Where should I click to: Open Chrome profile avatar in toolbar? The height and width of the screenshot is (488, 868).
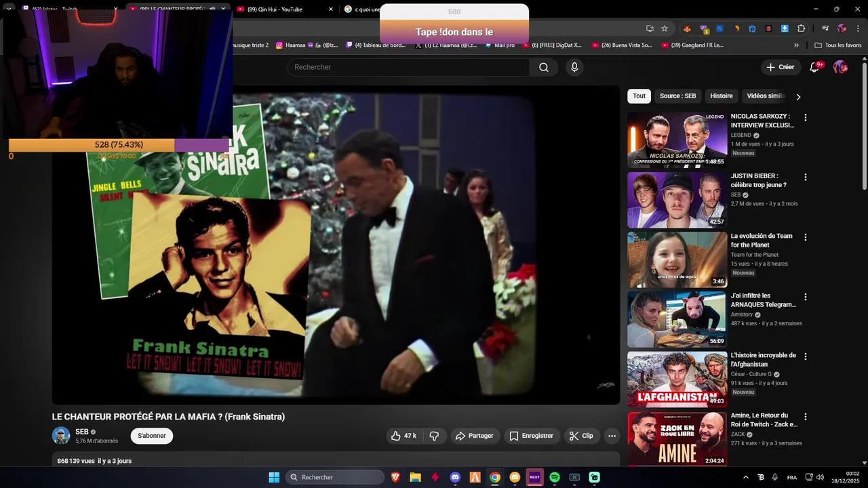pyautogui.click(x=842, y=28)
